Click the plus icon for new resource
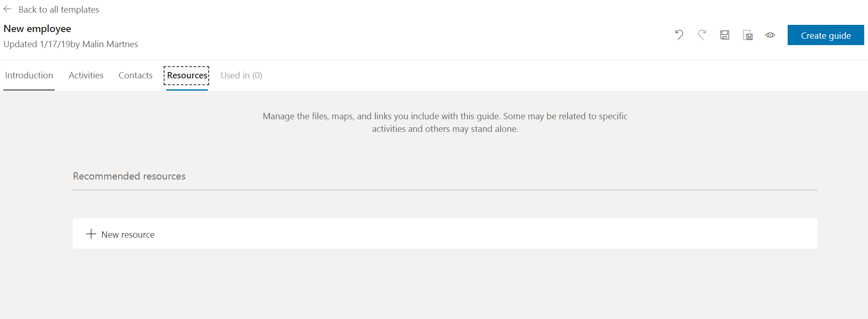The image size is (868, 319). pyautogui.click(x=91, y=234)
